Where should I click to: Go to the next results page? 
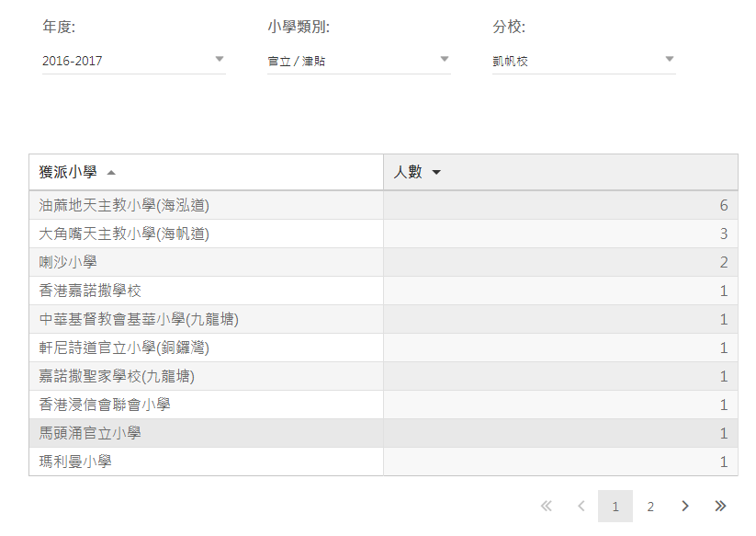click(685, 507)
